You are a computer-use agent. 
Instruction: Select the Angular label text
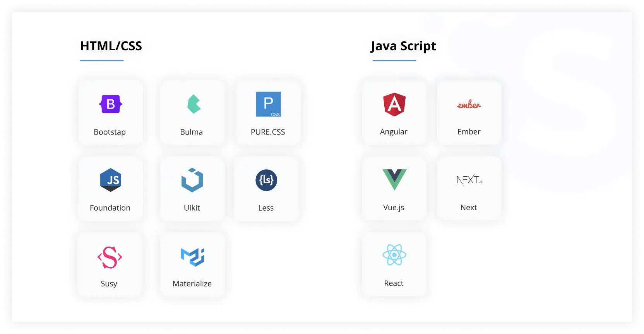pyautogui.click(x=394, y=132)
